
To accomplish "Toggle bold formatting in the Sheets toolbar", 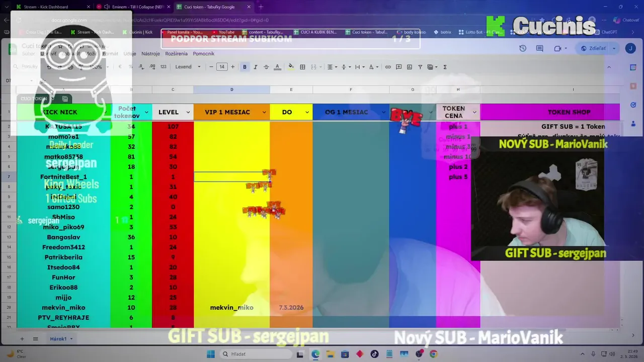I will 245,67.
